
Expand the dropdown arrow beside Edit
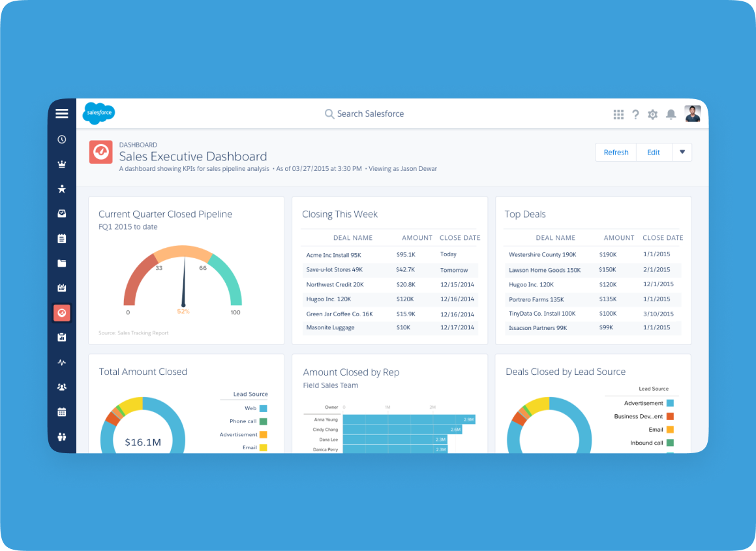(682, 153)
